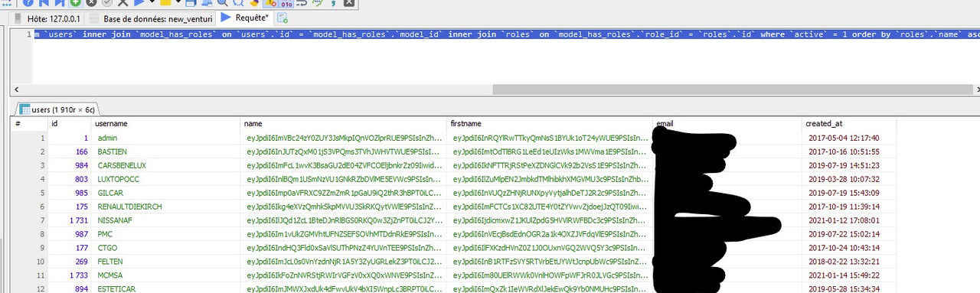Click the green plus icon in toolbar
This screenshot has height=293, width=980.
click(76, 3)
